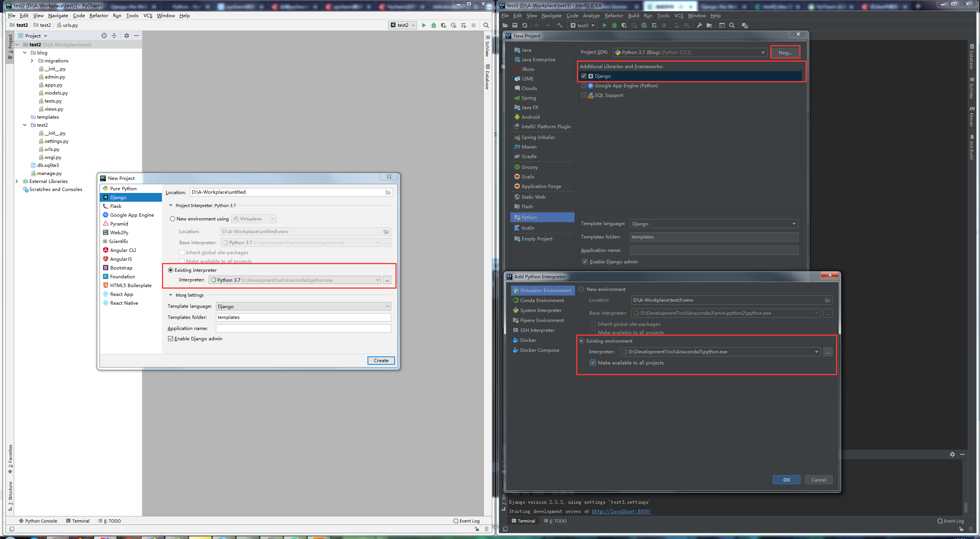This screenshot has width=980, height=539.
Task: Check SQL Support framework
Action: pyautogui.click(x=584, y=95)
